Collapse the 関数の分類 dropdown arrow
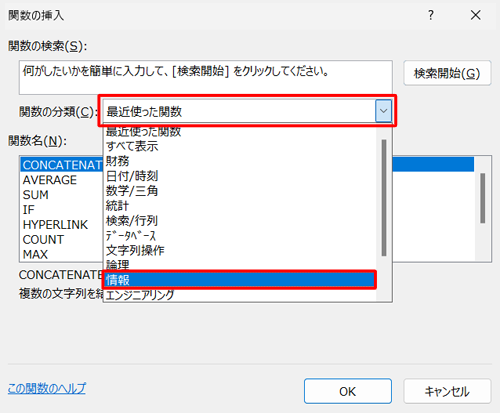Viewport: 500px width, 413px height. click(383, 111)
